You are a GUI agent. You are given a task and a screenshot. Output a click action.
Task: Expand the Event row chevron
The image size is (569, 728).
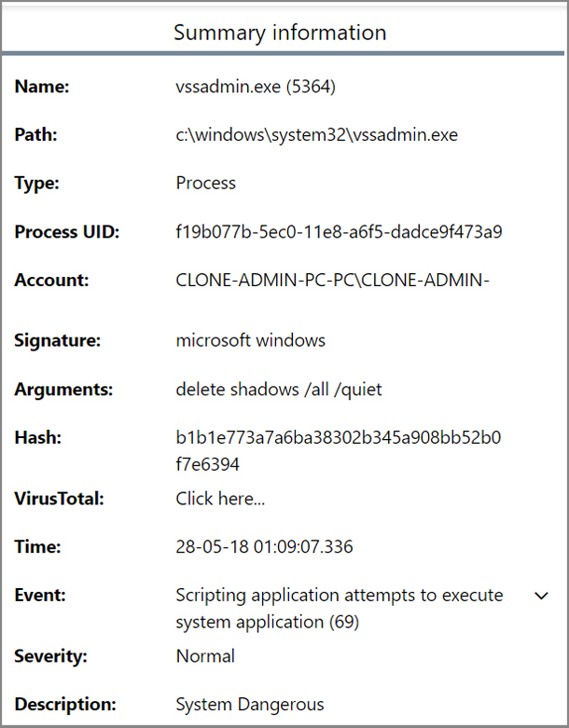pos(541,596)
